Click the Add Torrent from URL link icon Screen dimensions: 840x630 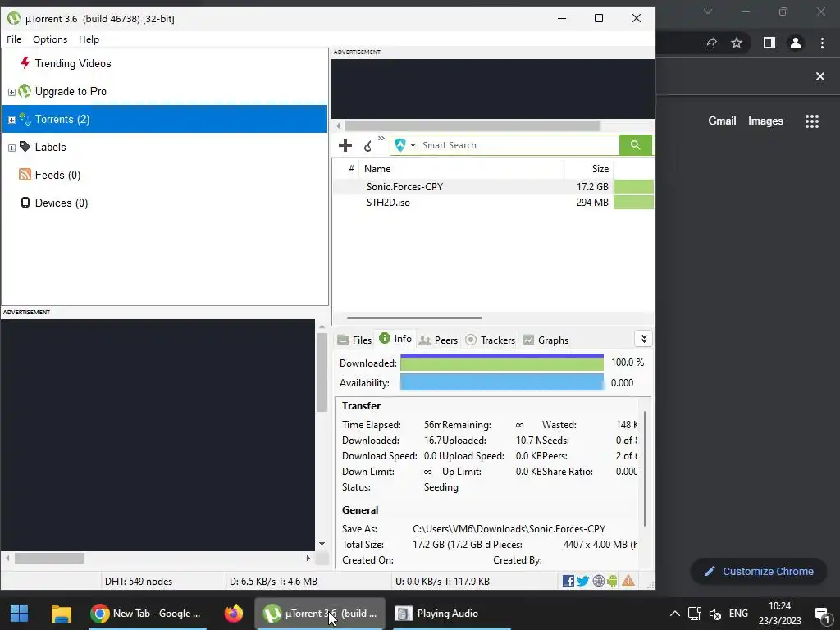coord(368,146)
